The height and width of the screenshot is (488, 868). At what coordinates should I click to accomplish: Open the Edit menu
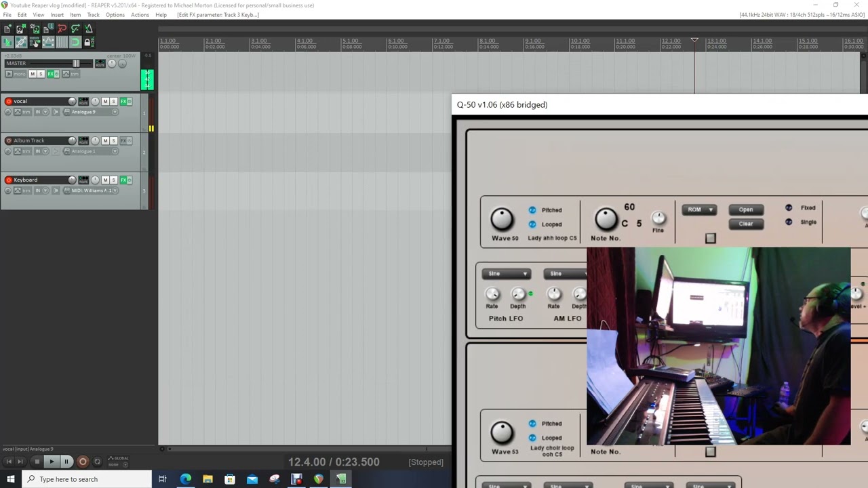click(x=22, y=15)
